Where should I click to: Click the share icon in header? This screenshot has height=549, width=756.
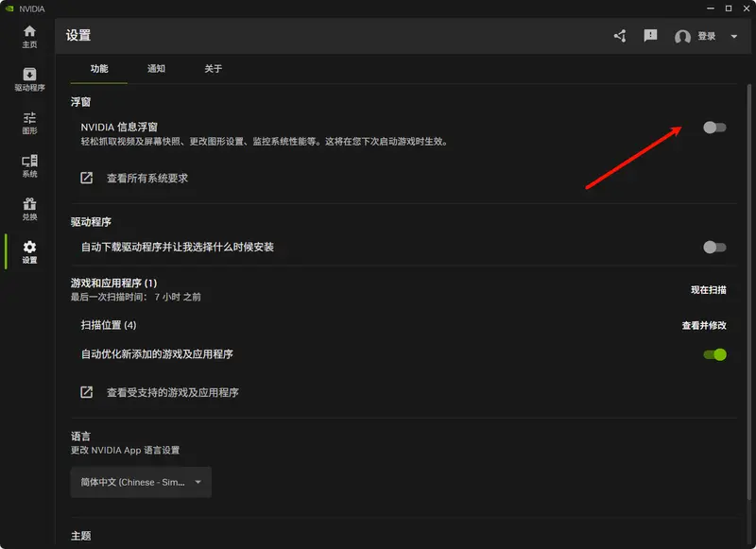(620, 36)
